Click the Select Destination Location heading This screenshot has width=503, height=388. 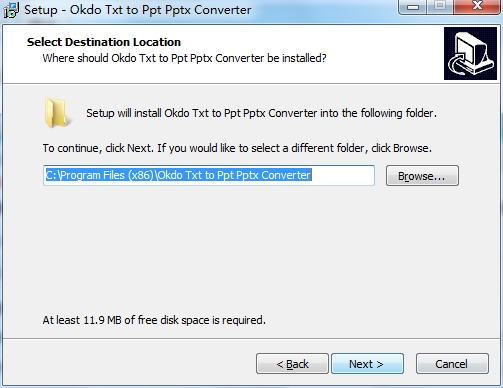tap(104, 42)
